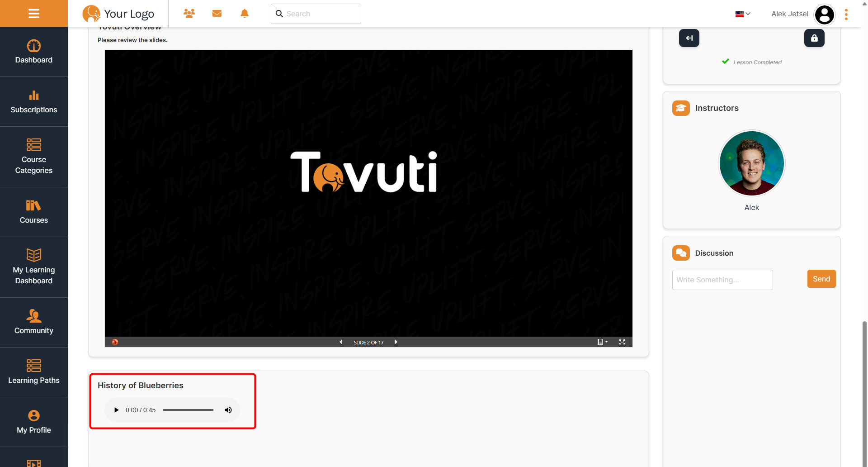Click the instructor name Alek
868x467 pixels.
coord(752,207)
